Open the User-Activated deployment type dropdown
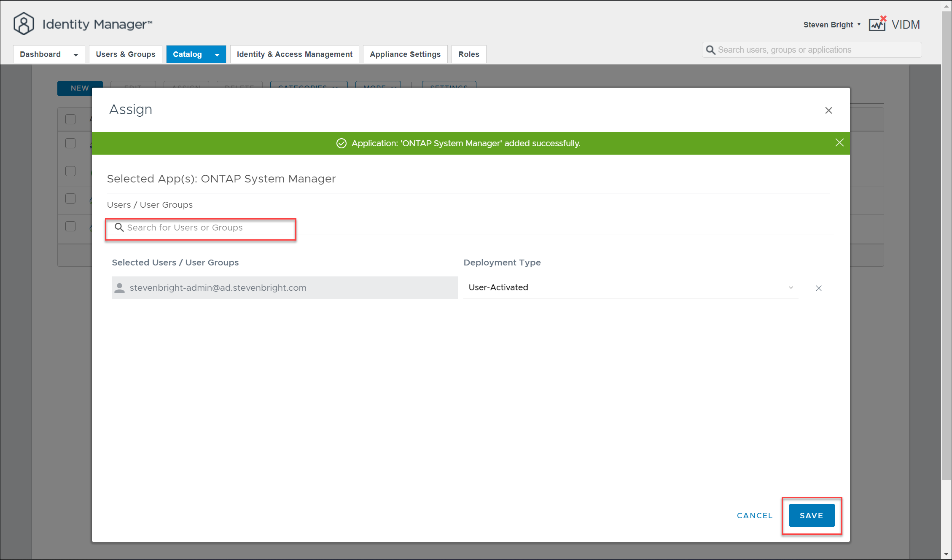 pyautogui.click(x=630, y=287)
